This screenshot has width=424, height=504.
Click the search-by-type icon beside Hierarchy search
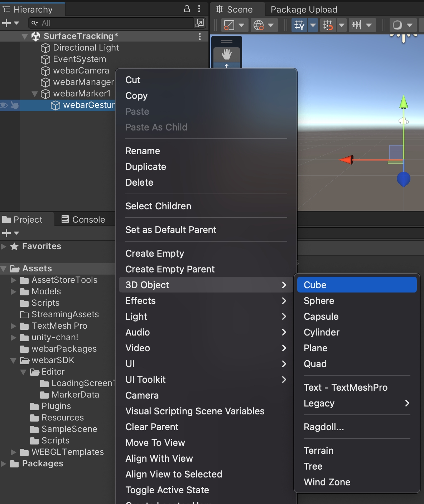point(199,23)
